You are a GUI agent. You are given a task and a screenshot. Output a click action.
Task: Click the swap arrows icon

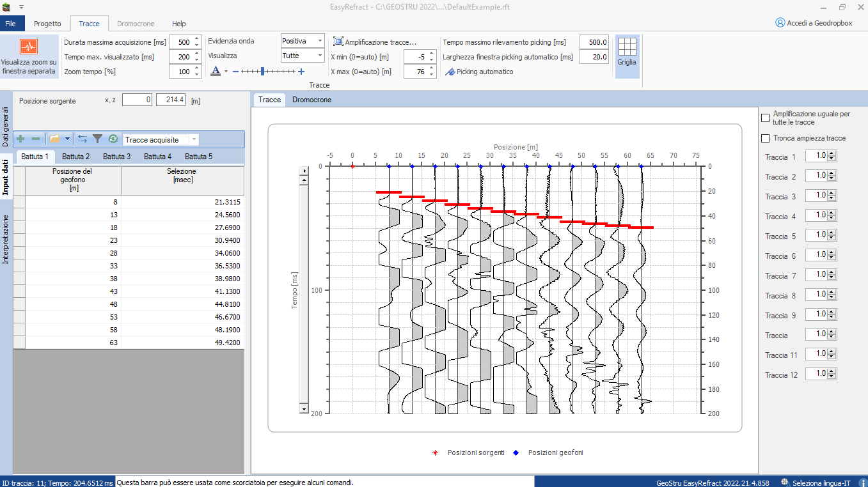coord(83,139)
